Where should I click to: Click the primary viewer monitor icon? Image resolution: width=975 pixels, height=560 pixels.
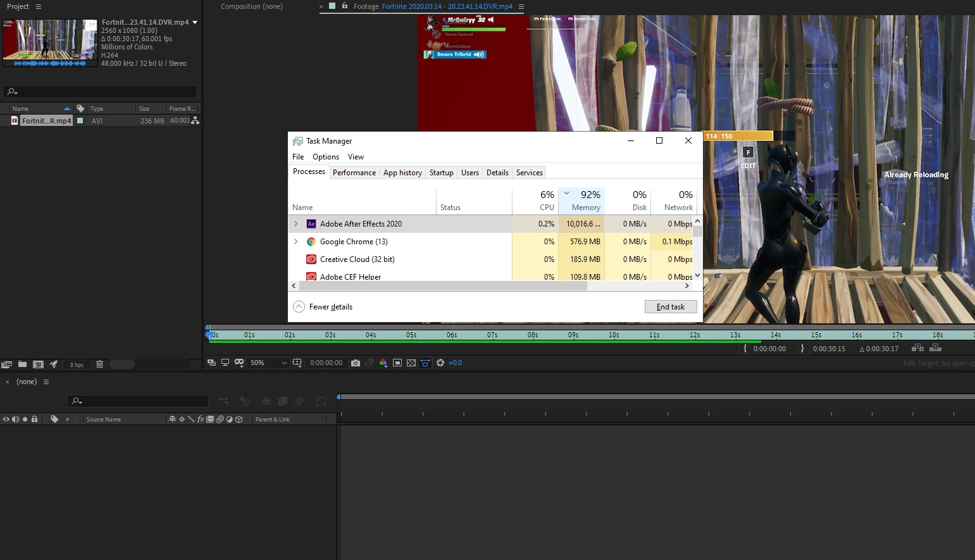point(225,363)
